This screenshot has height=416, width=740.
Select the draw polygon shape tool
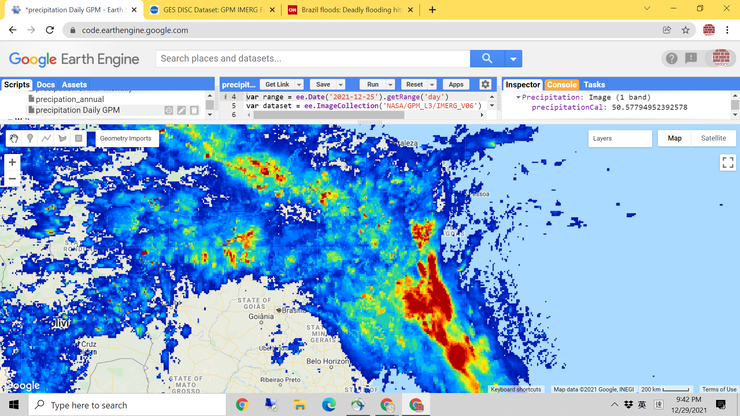(x=62, y=138)
